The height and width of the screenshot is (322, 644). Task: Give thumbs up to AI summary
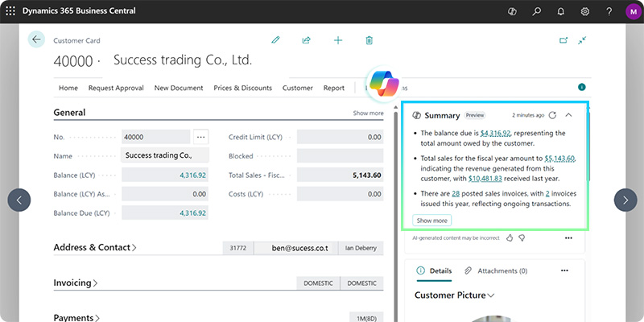click(509, 238)
